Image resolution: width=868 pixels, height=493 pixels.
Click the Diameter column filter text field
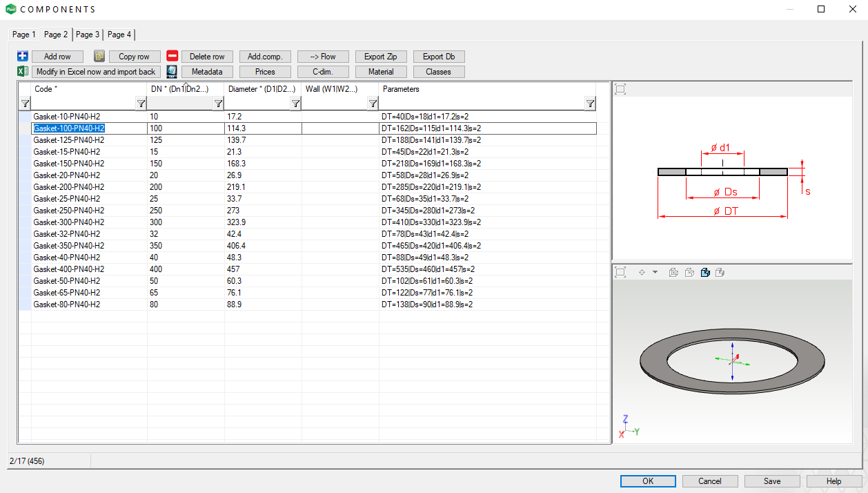click(257, 104)
